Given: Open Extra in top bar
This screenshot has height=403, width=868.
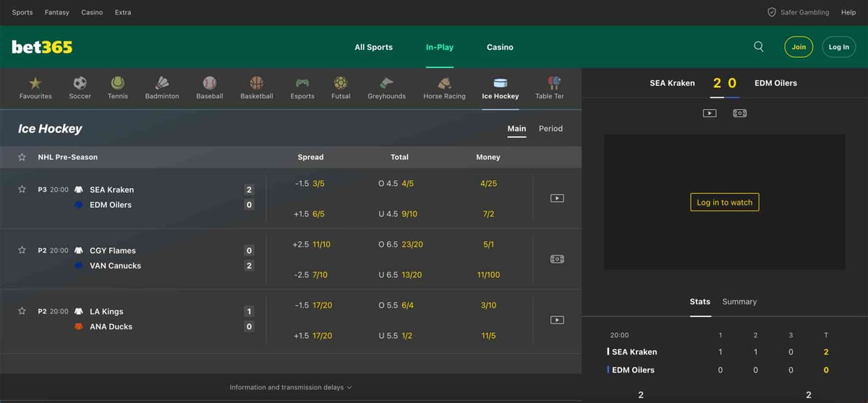Looking at the screenshot, I should click(123, 12).
